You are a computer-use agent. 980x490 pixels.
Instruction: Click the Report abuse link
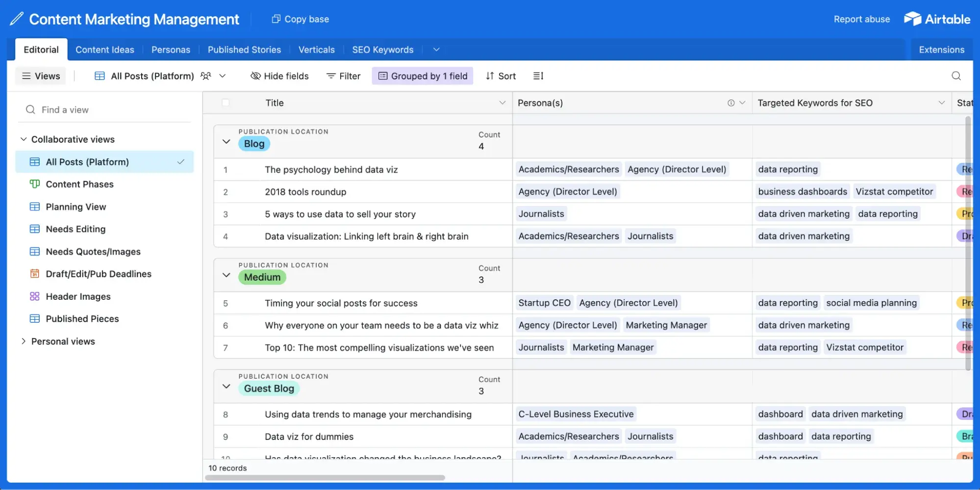tap(861, 19)
